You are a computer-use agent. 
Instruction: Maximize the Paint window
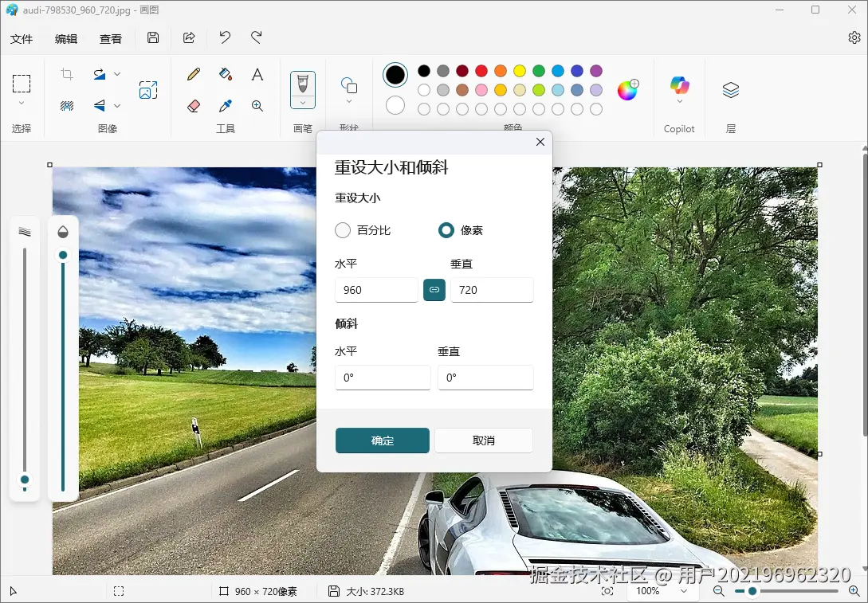pyautogui.click(x=815, y=10)
